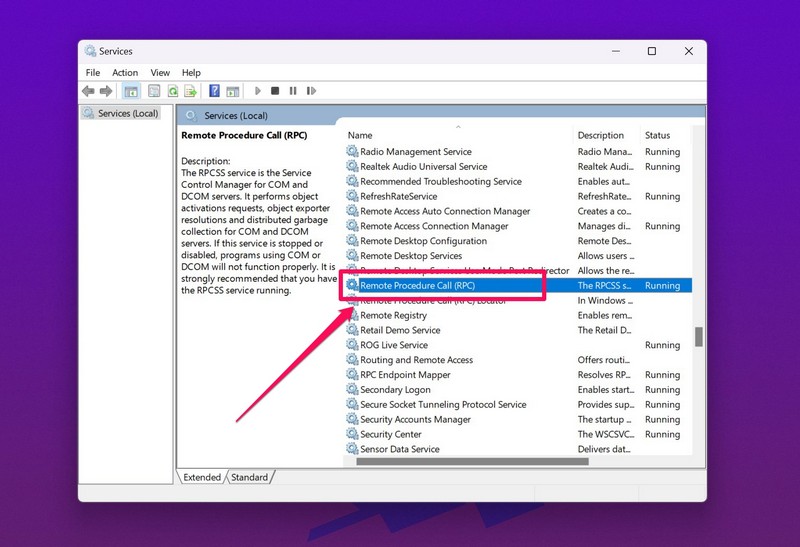Click the Export List toolbar icon
Image resolution: width=800 pixels, height=547 pixels.
pos(190,91)
